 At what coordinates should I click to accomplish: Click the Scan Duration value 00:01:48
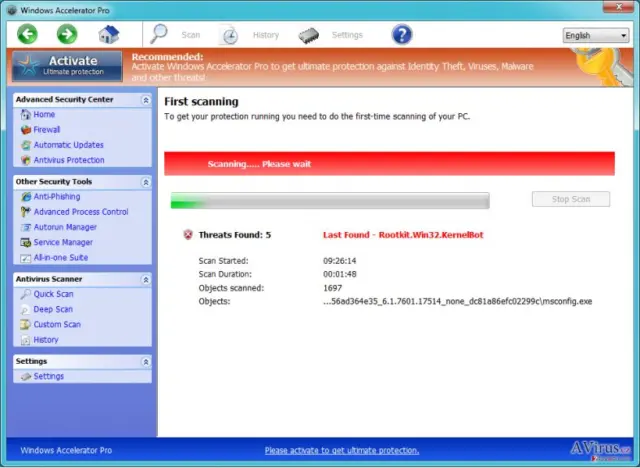[x=340, y=274]
